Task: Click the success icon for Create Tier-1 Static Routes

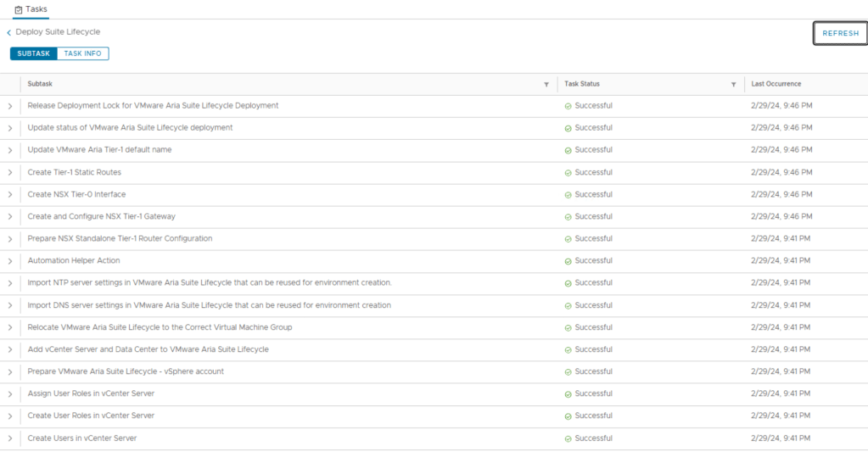Action: [568, 173]
